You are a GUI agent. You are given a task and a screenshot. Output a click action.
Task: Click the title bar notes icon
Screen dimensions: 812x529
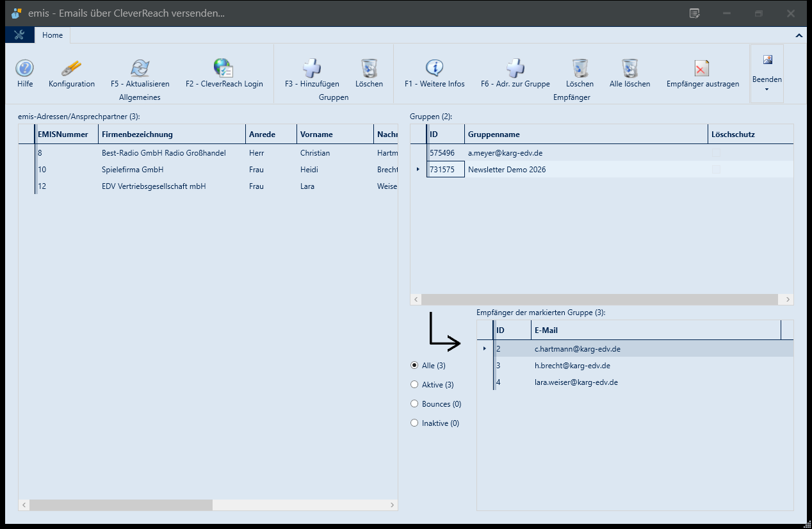(x=695, y=13)
